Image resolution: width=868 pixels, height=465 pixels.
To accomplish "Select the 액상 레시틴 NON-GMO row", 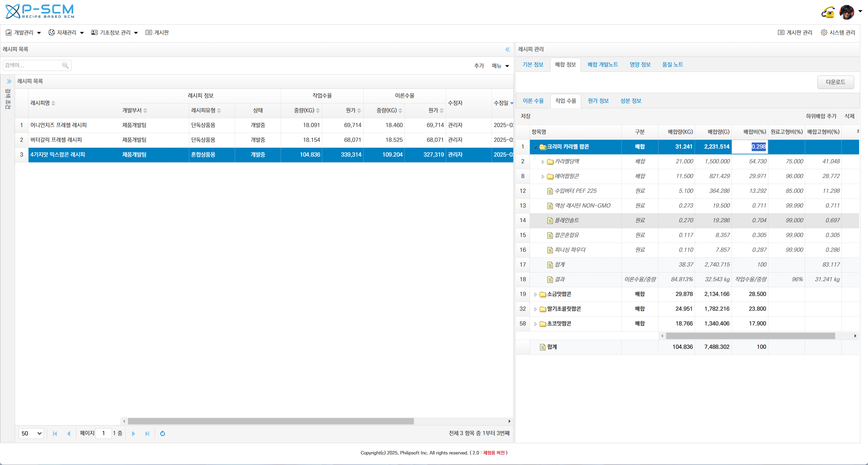I will pyautogui.click(x=687, y=206).
